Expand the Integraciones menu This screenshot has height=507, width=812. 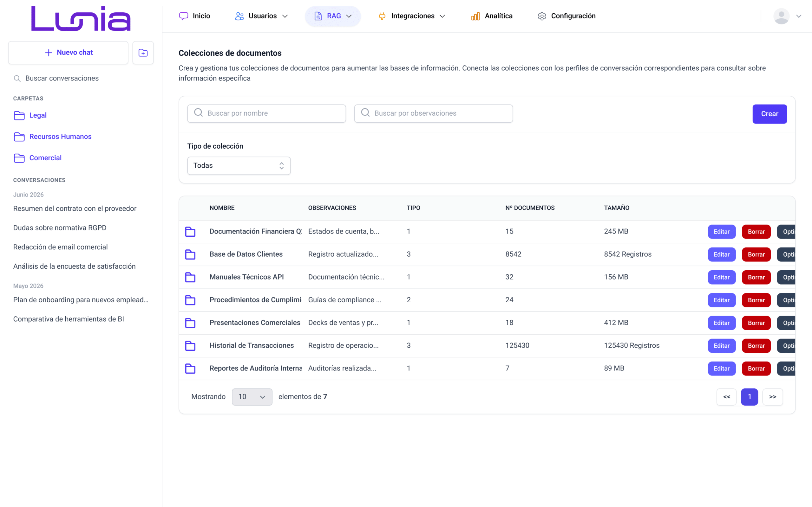coord(412,16)
